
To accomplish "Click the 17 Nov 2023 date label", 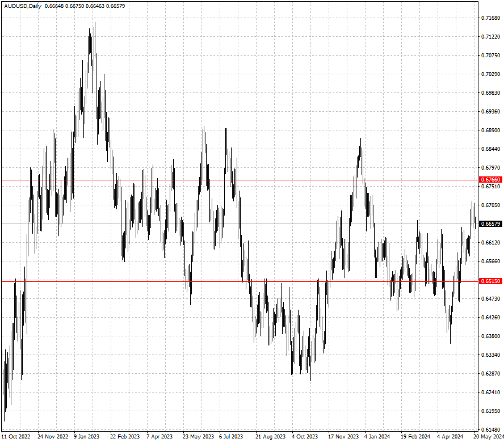I will coord(343,437).
